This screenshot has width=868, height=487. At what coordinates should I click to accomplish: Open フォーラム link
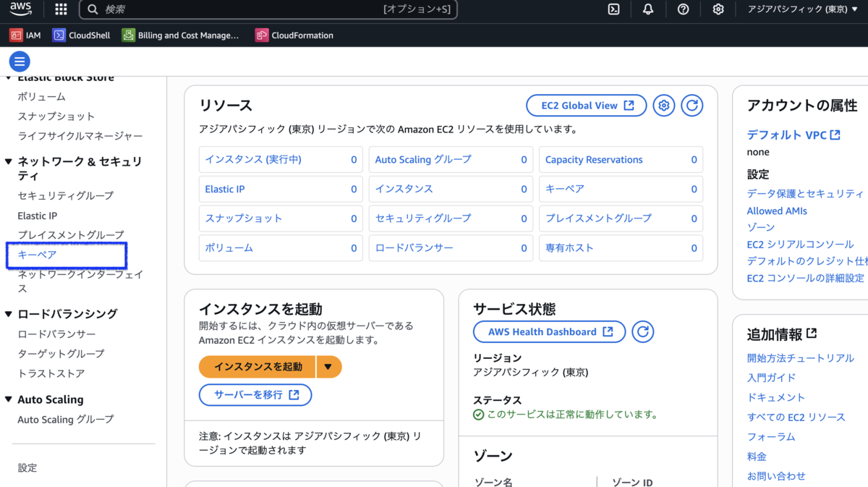[x=771, y=437]
